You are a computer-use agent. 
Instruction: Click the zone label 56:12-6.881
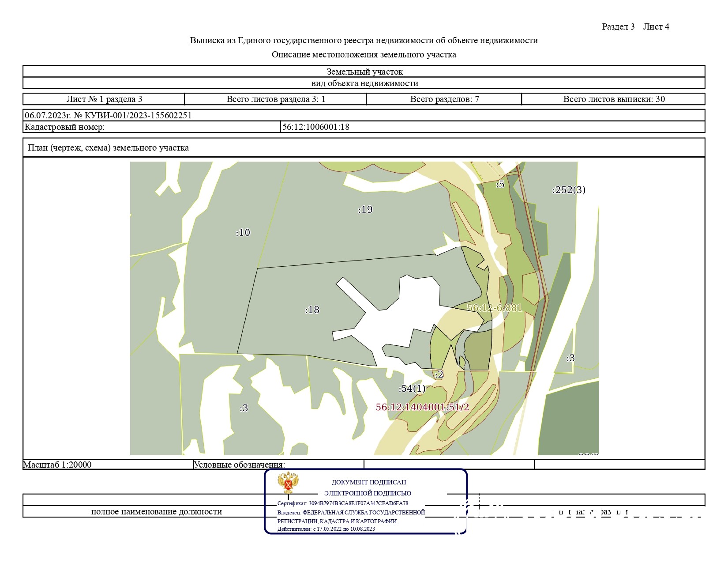pos(494,308)
